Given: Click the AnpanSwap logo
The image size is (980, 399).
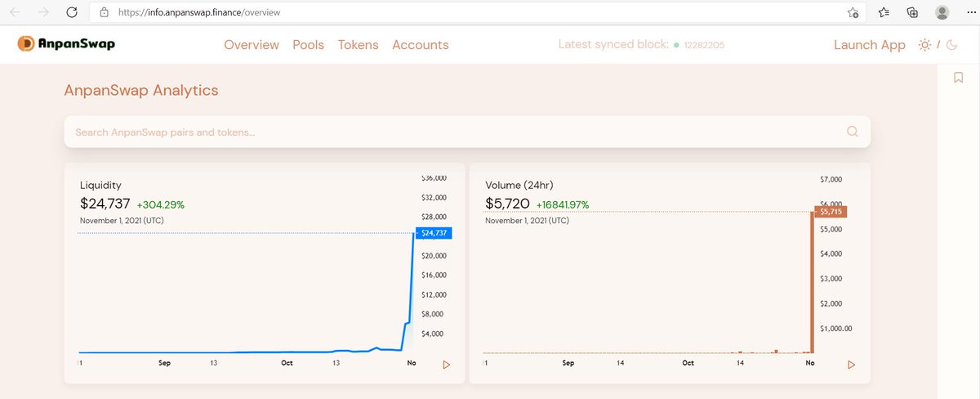Looking at the screenshot, I should pyautogui.click(x=66, y=44).
